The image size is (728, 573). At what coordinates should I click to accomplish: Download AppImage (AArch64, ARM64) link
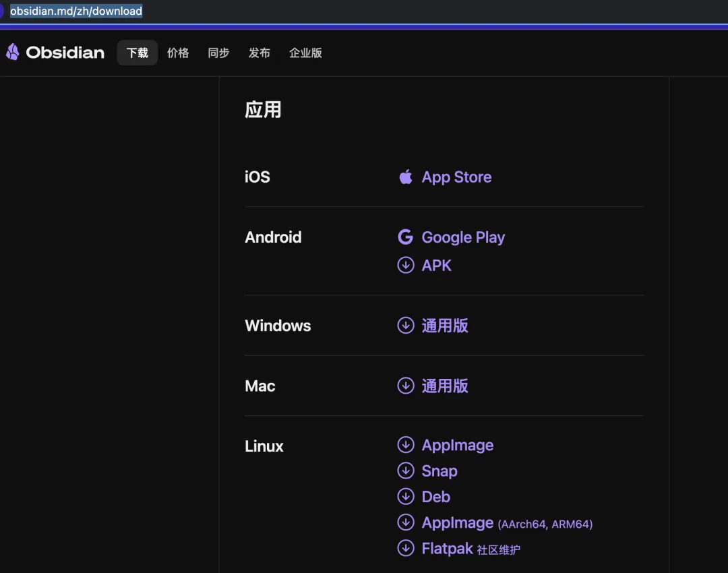507,523
